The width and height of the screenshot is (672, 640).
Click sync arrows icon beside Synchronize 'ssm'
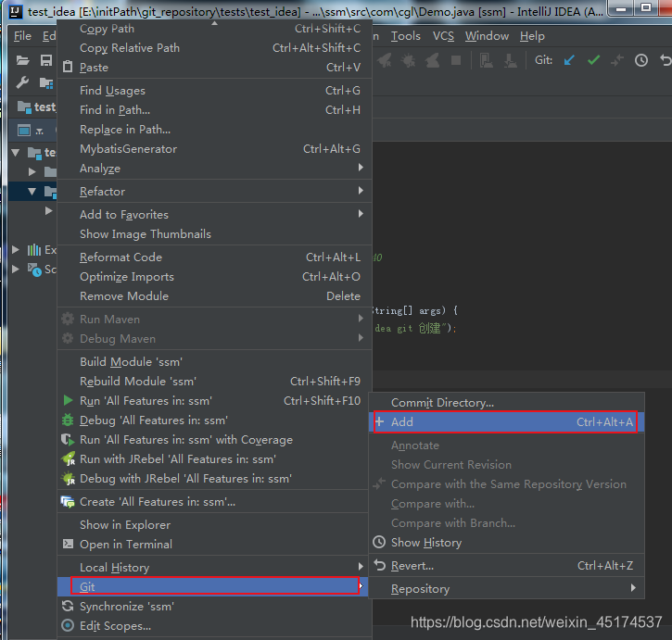(x=68, y=606)
